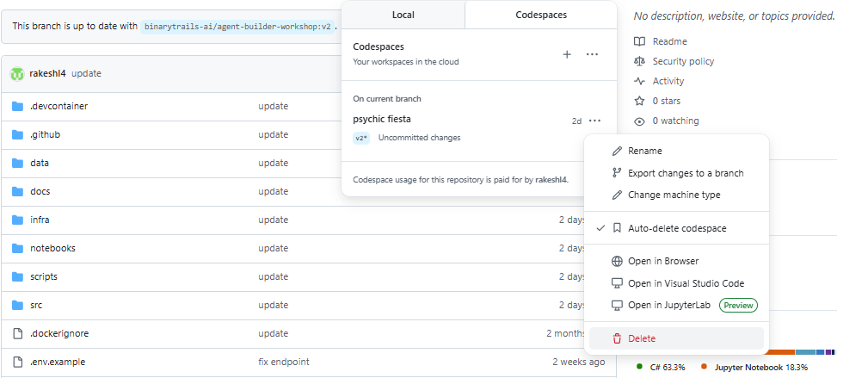Screen dimensions: 868x378
Task: Open the .devcontainer folder
Action: click(x=58, y=106)
